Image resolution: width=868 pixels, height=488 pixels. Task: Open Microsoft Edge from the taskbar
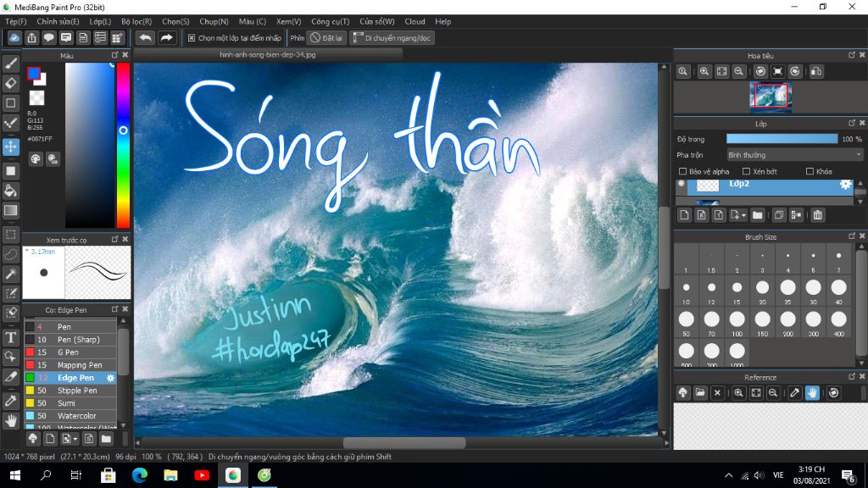140,475
